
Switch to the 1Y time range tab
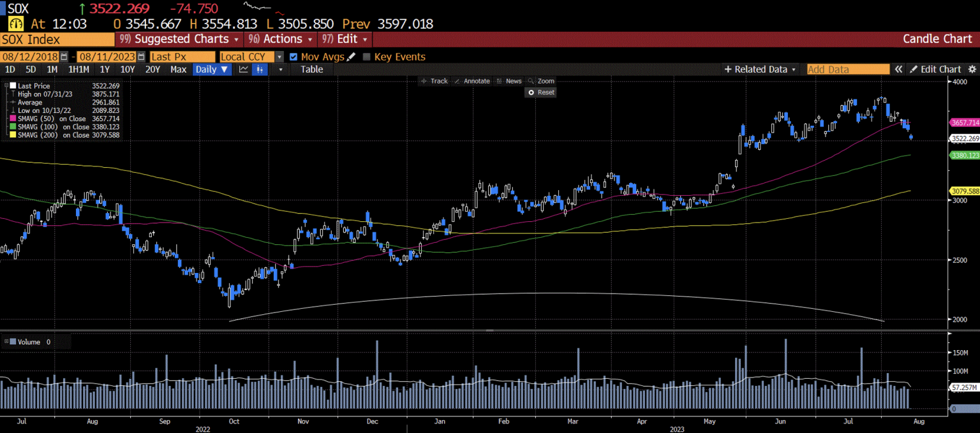pyautogui.click(x=105, y=69)
